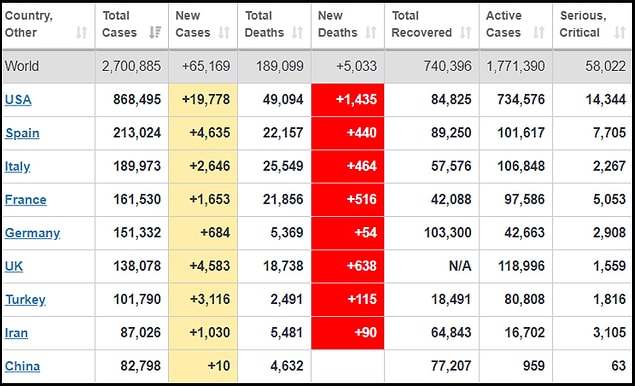Open the Spain country link

[x=22, y=133]
